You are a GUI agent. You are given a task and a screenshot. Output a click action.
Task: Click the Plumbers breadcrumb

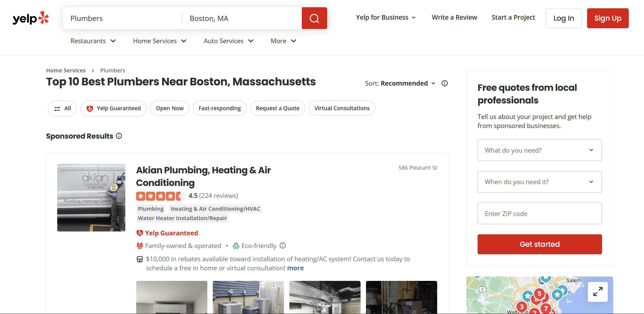113,70
